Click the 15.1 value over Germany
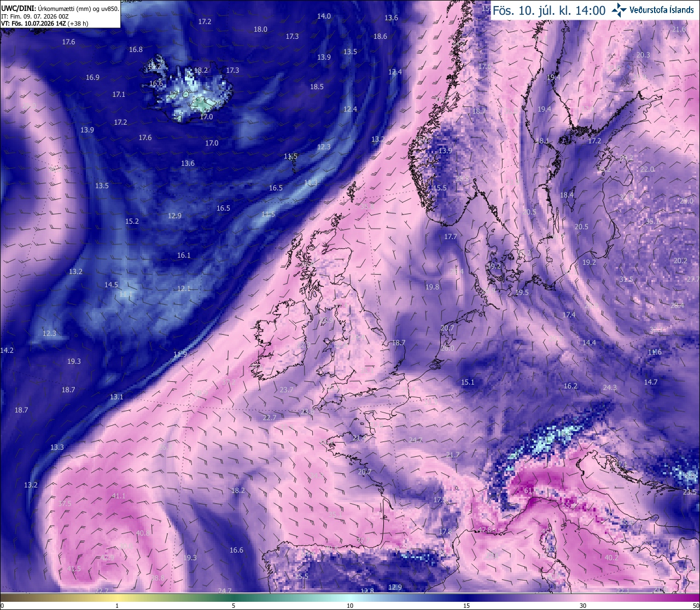Screen dimensions: 700x610 [468, 382]
